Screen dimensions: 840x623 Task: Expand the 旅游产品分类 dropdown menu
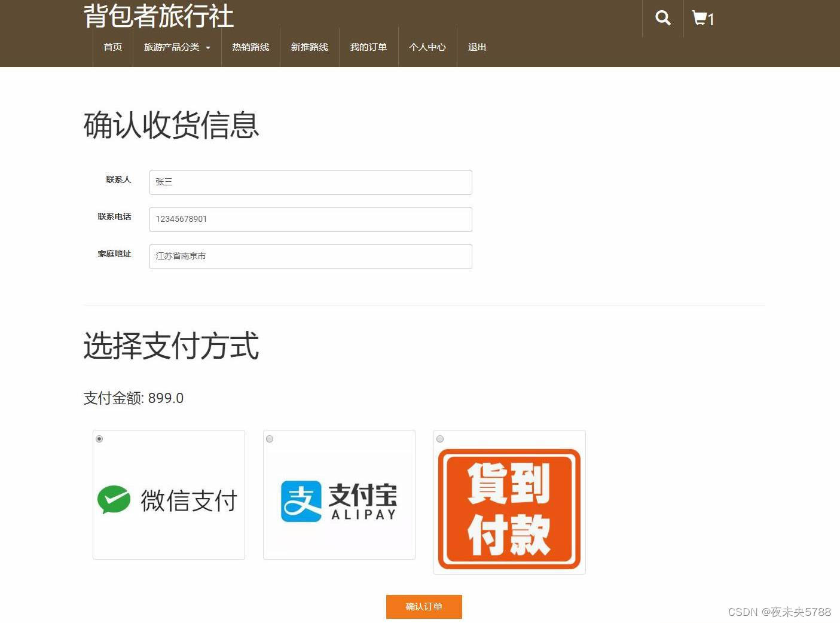177,47
